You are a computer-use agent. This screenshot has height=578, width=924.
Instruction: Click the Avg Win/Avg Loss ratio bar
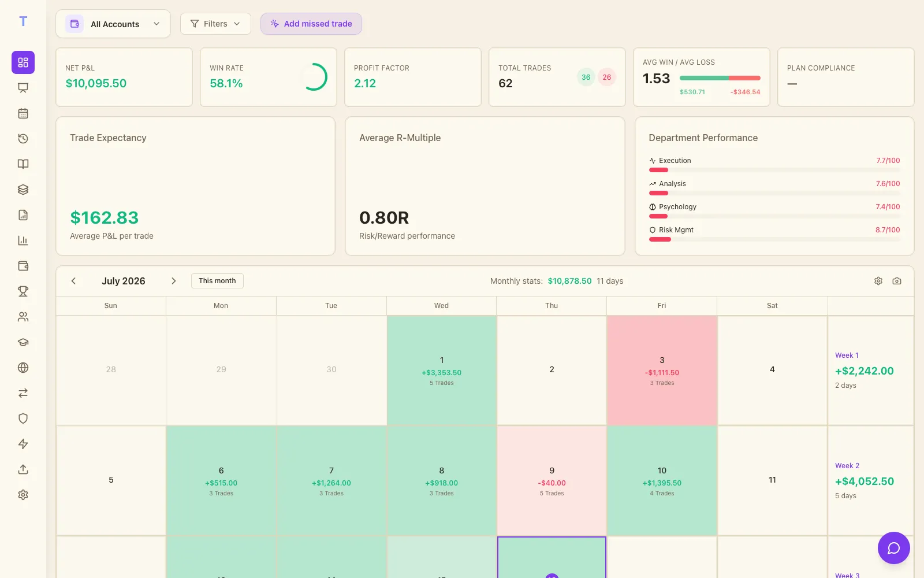(x=720, y=78)
